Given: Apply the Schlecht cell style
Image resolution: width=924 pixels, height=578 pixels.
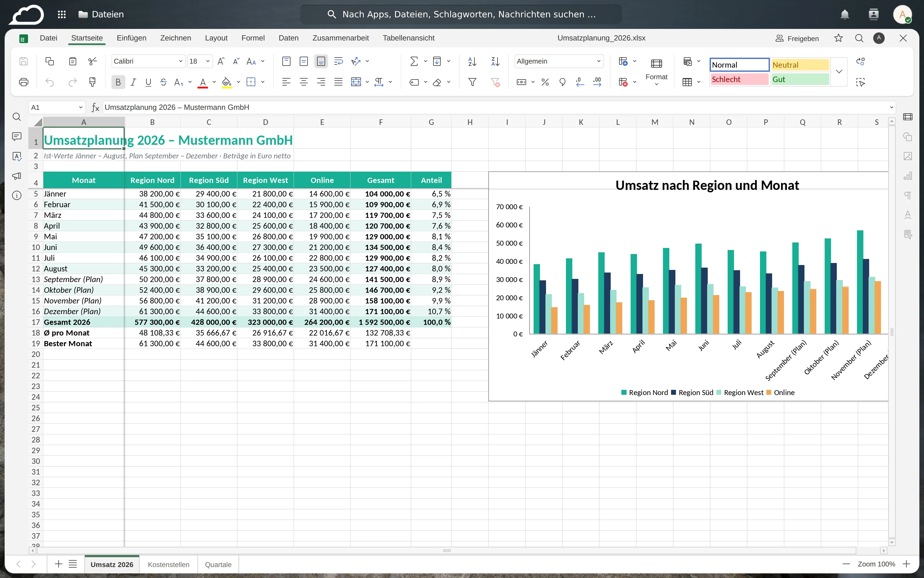Looking at the screenshot, I should [x=739, y=79].
